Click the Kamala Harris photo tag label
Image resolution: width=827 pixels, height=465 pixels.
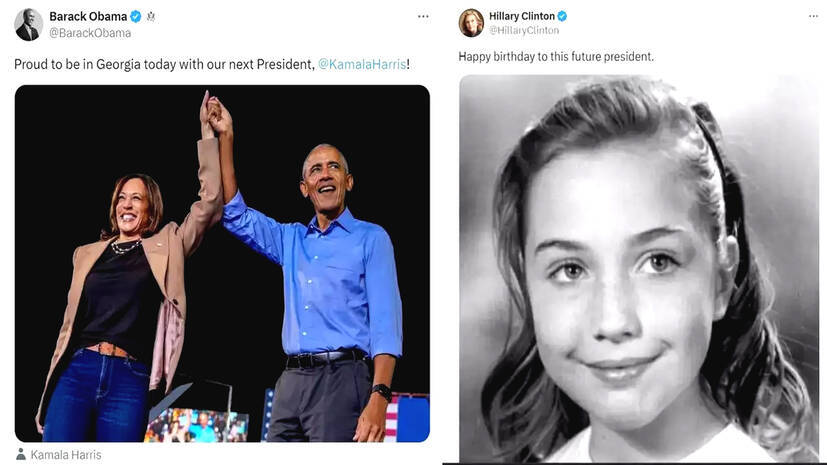66,455
